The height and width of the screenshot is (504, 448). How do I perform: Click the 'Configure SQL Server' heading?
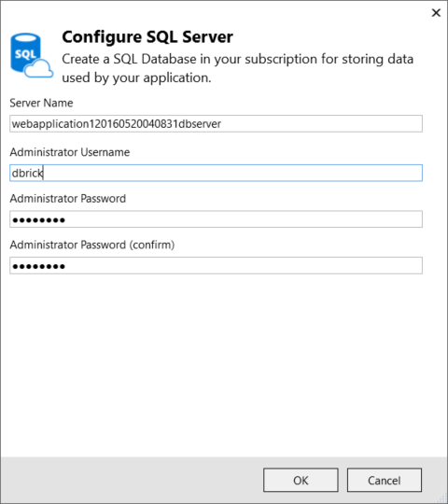[x=147, y=36]
